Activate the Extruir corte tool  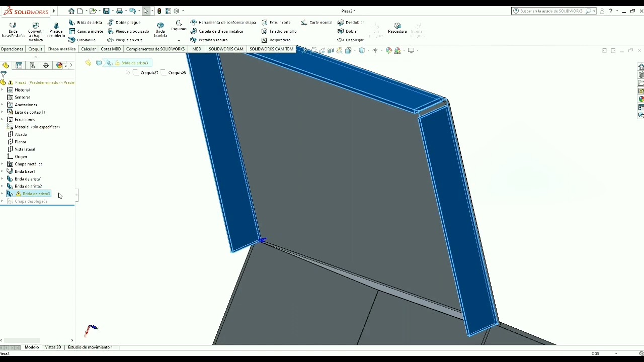point(276,23)
